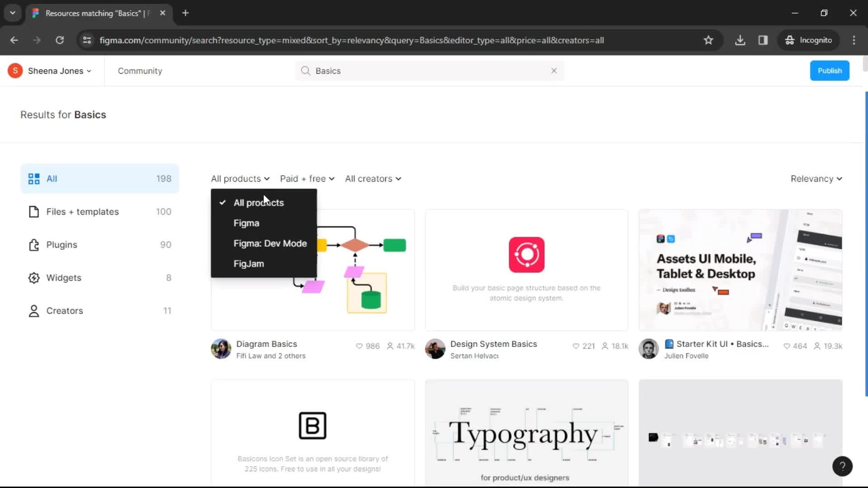Open Julien Fovelle creator avatar
Screen dimensions: 868x488
[648, 349]
